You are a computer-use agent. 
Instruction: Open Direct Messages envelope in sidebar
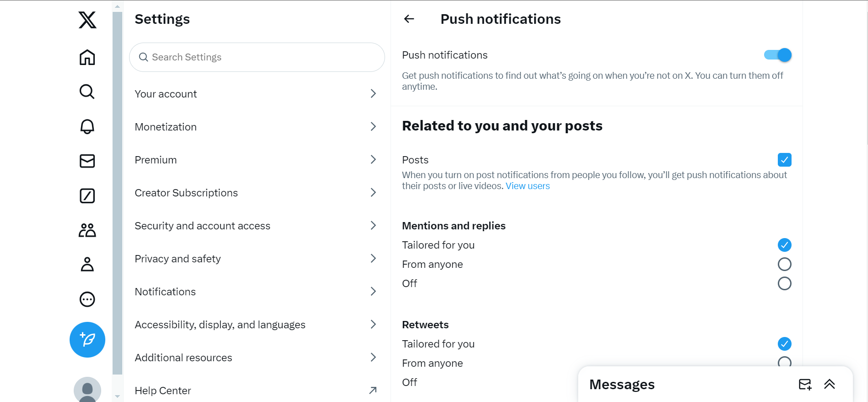(87, 161)
